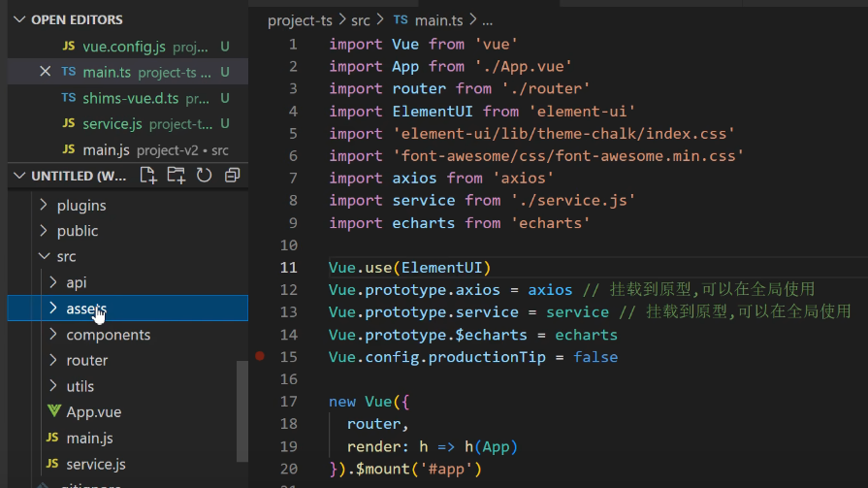Image resolution: width=868 pixels, height=488 pixels.
Task: Click './router' string on line 3
Action: [x=546, y=88]
